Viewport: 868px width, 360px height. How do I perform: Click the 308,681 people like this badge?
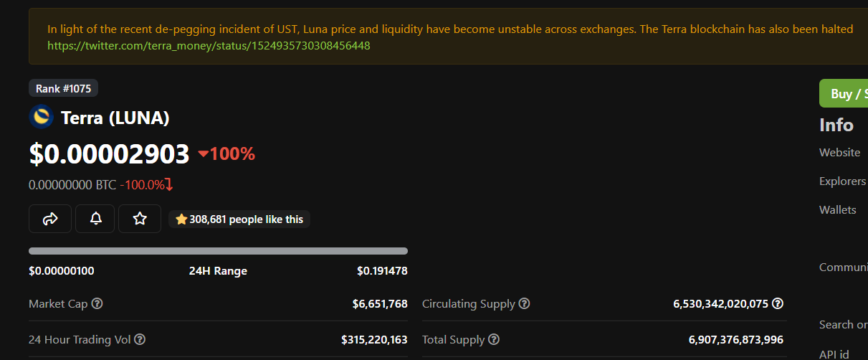(239, 219)
